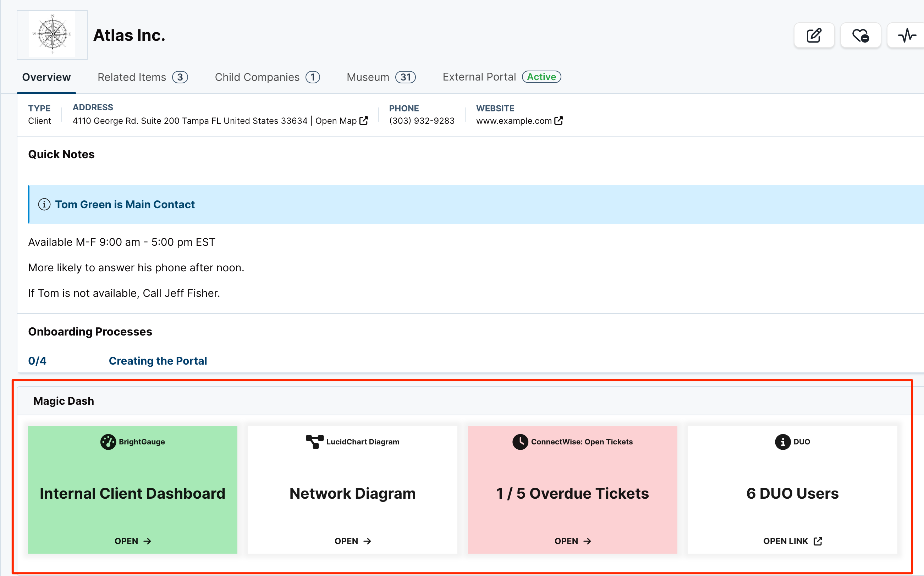Click the edit pencil icon for Atlas Inc.
Image resolution: width=924 pixels, height=576 pixels.
[x=814, y=35]
